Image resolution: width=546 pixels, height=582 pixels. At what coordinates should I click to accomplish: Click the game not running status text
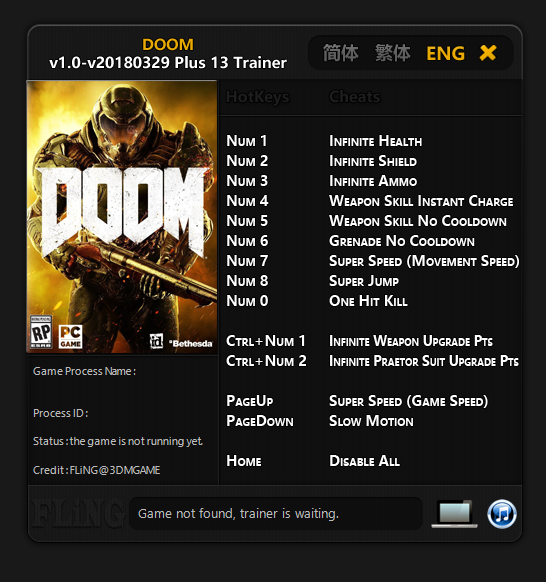pos(118,441)
